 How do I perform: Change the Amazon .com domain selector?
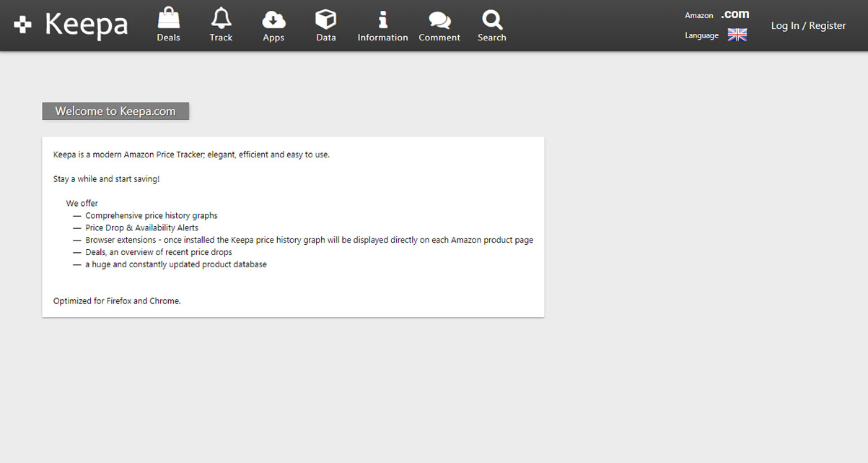click(x=735, y=14)
